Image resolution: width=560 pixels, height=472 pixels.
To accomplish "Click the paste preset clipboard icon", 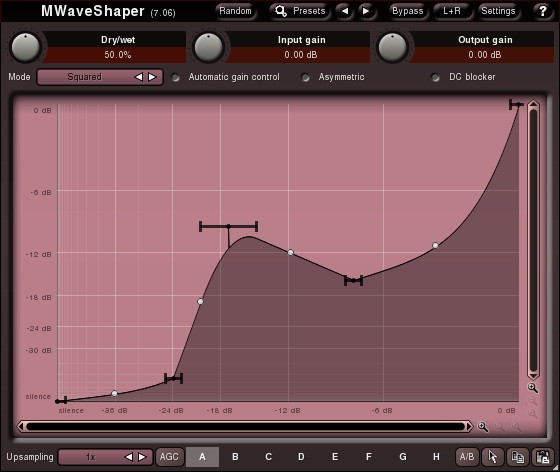I will [543, 457].
